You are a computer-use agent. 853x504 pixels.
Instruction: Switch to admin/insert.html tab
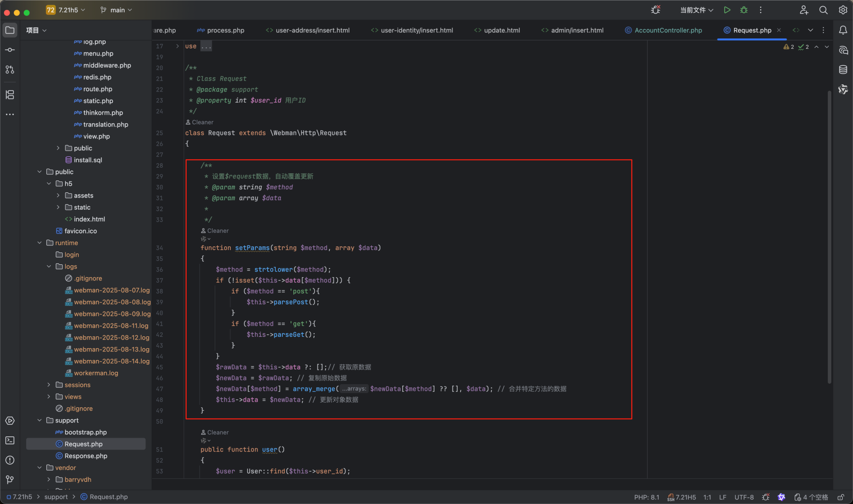[572, 30]
